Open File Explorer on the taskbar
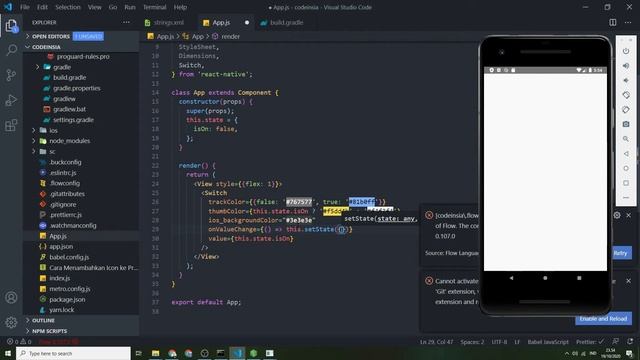The width and height of the screenshot is (640, 360). pos(156,353)
